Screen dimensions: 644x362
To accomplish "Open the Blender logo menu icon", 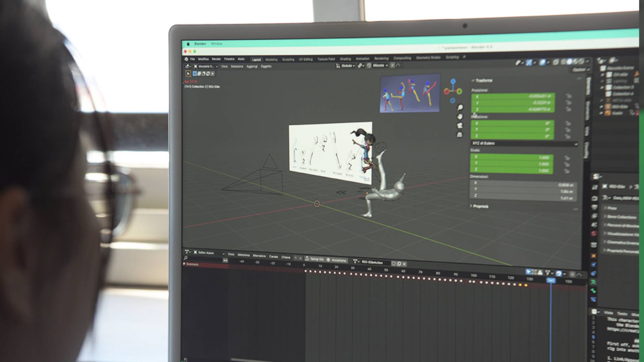I will click(186, 59).
